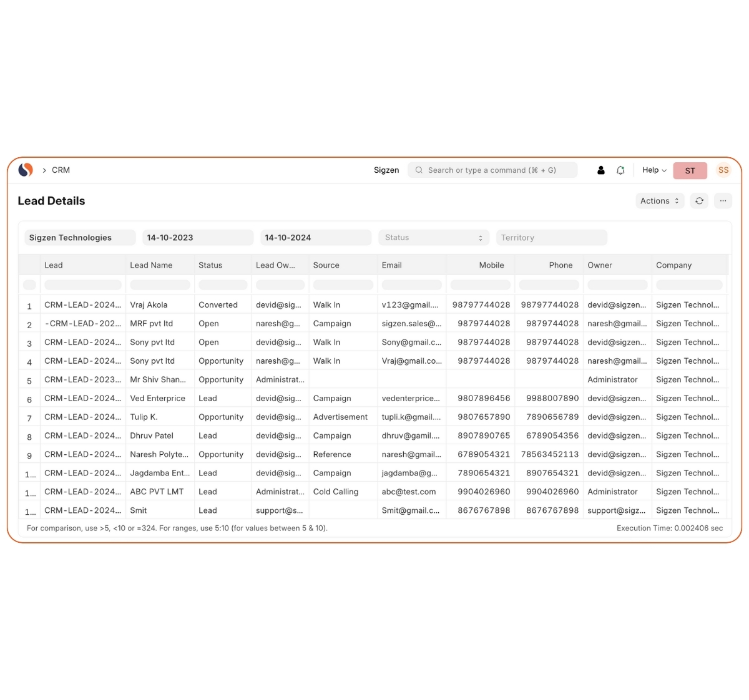Viewport: 749px width, 700px height.
Task: Click the Sigzen Technologies company filter
Action: click(x=80, y=238)
